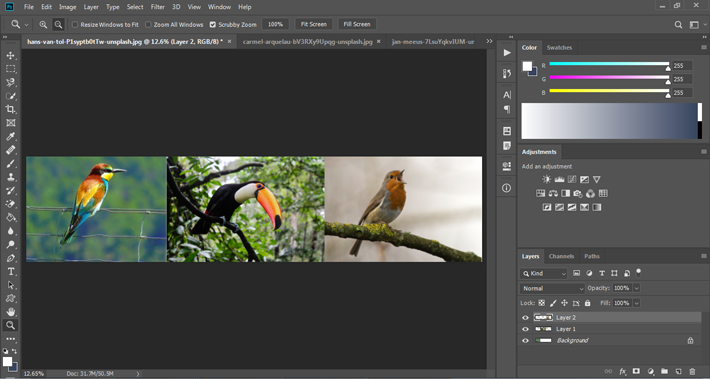710x379 pixels.
Task: Activate the Pen tool
Action: [10, 258]
